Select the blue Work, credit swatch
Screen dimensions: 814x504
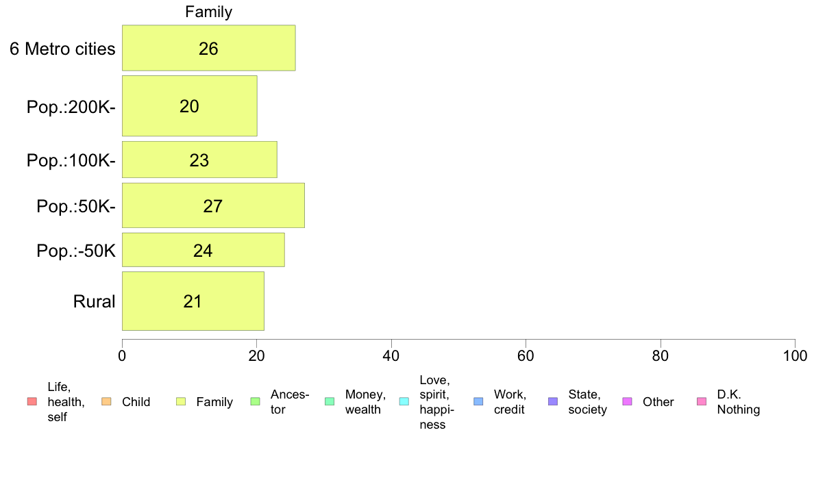point(479,402)
